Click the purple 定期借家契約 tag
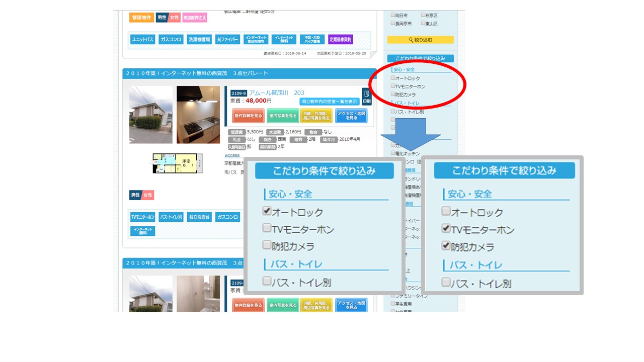 [341, 39]
